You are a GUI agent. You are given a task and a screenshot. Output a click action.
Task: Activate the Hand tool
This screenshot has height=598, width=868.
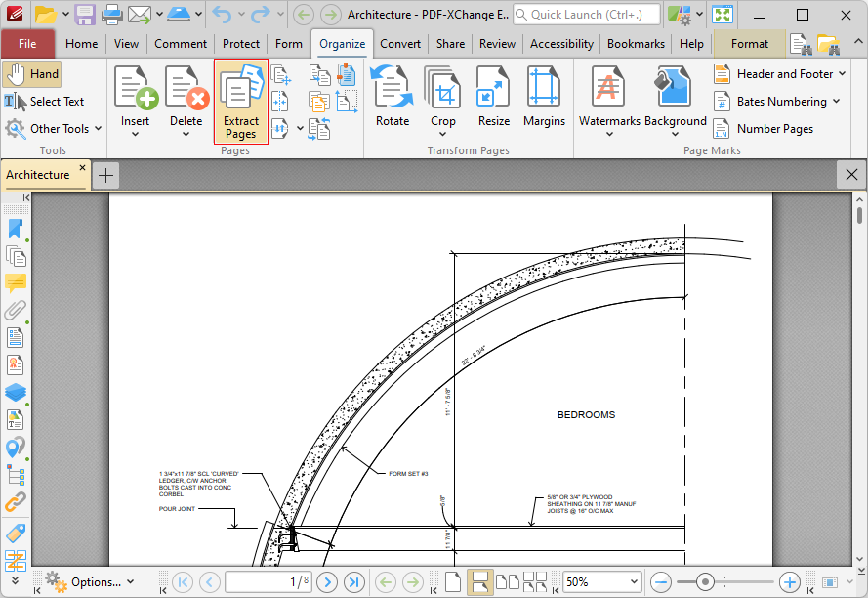coord(32,74)
